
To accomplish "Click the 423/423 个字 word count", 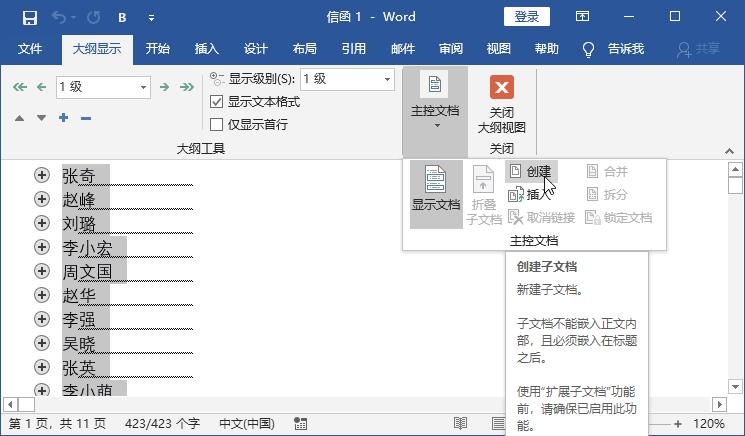I will 162,423.
